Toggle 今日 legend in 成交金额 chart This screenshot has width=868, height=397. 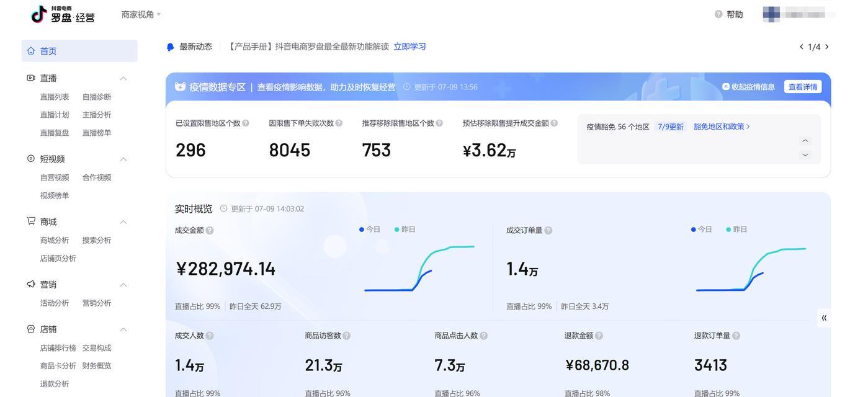pos(370,230)
